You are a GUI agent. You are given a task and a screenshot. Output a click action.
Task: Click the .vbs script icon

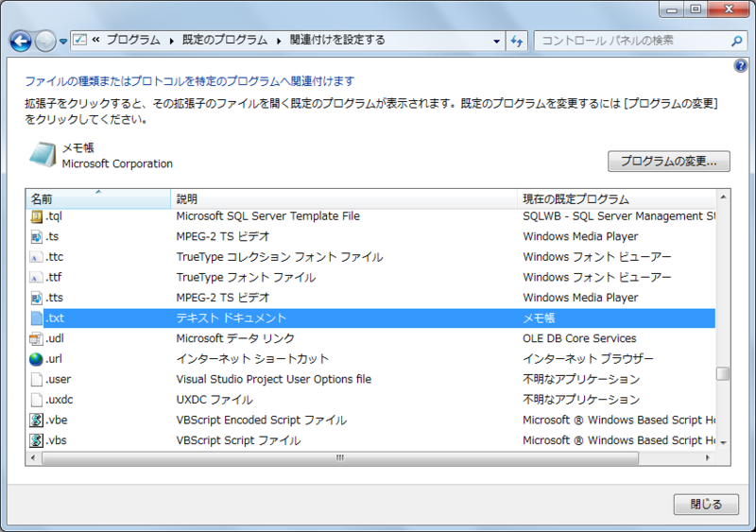tap(36, 440)
